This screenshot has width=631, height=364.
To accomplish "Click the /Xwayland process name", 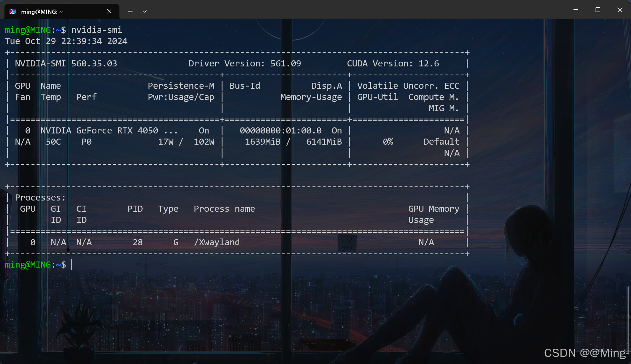I will coord(217,242).
